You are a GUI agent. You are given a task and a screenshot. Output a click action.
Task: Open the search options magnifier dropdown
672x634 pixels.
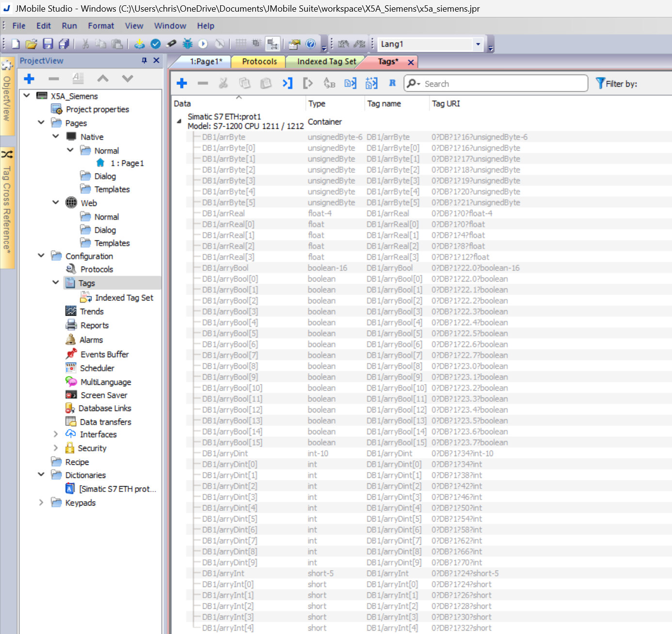(414, 83)
